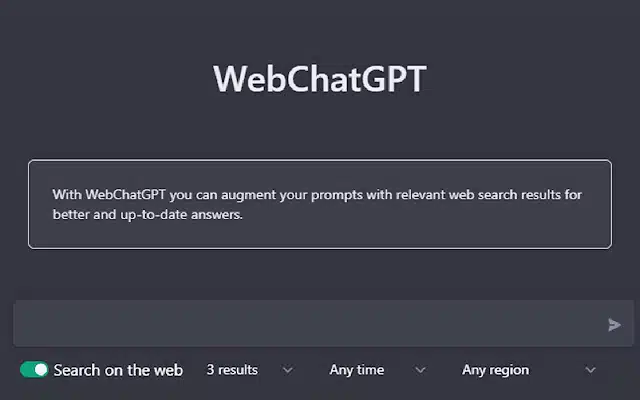Open the Any region dropdown
This screenshot has height=400, width=640.
coord(529,370)
